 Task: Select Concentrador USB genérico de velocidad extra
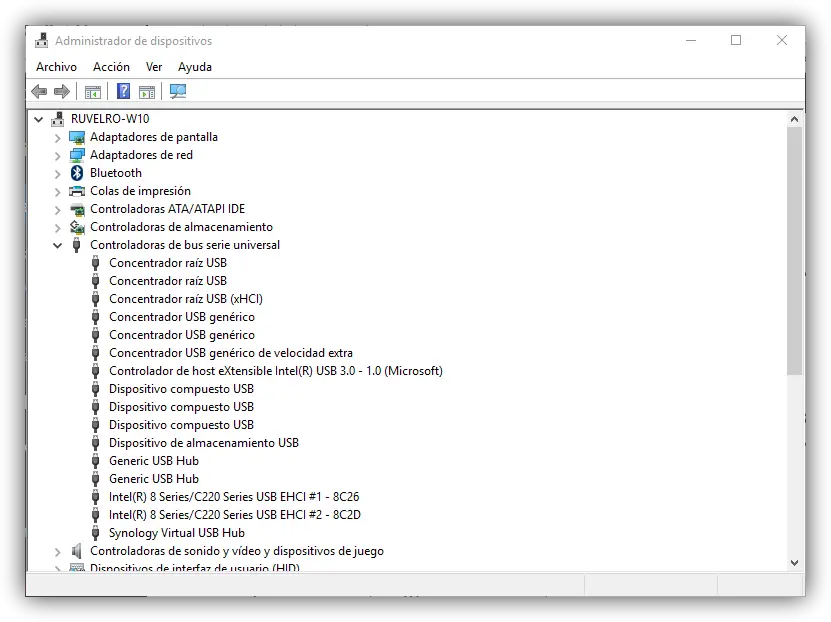point(231,353)
